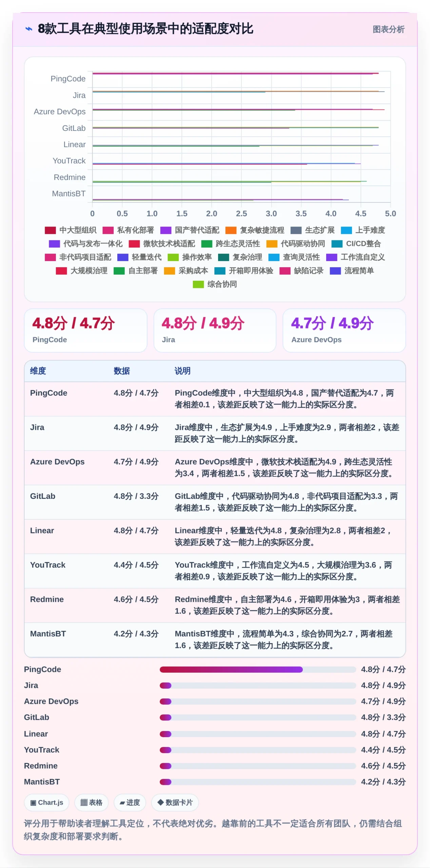Toggle the 微软技术栈适配 legend item
This screenshot has width=430, height=868.
pyautogui.click(x=162, y=244)
